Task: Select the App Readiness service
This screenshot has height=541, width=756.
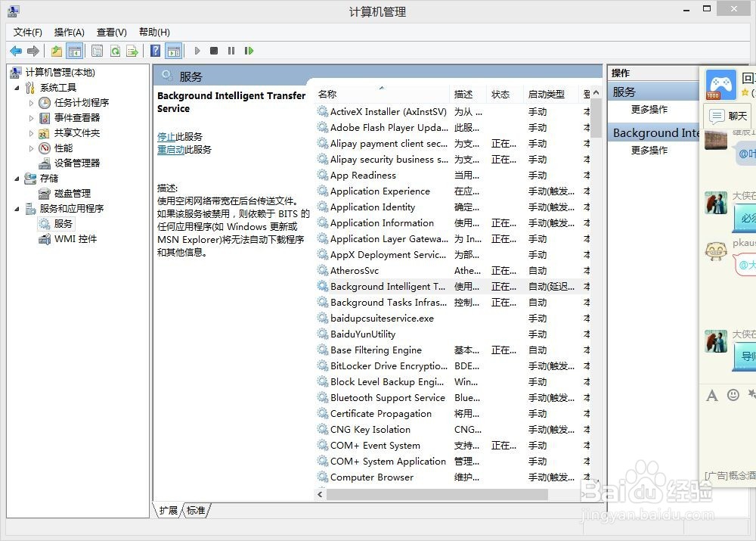Action: (453, 176)
